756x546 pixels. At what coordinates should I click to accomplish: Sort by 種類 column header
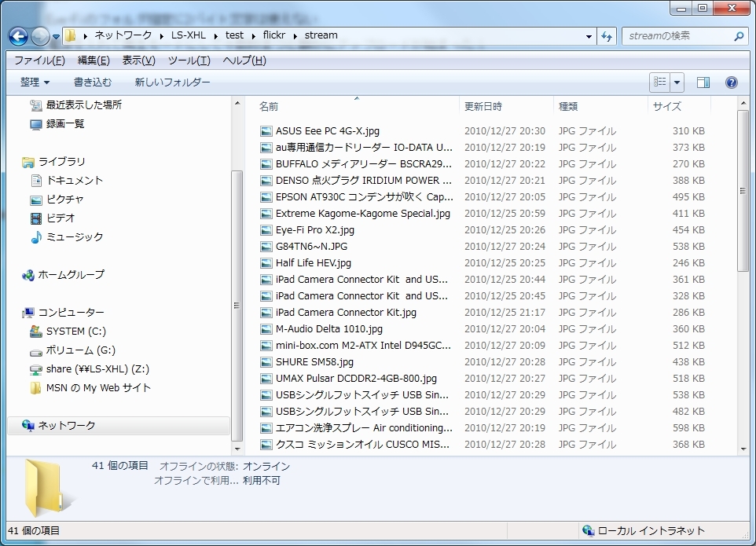coord(600,107)
